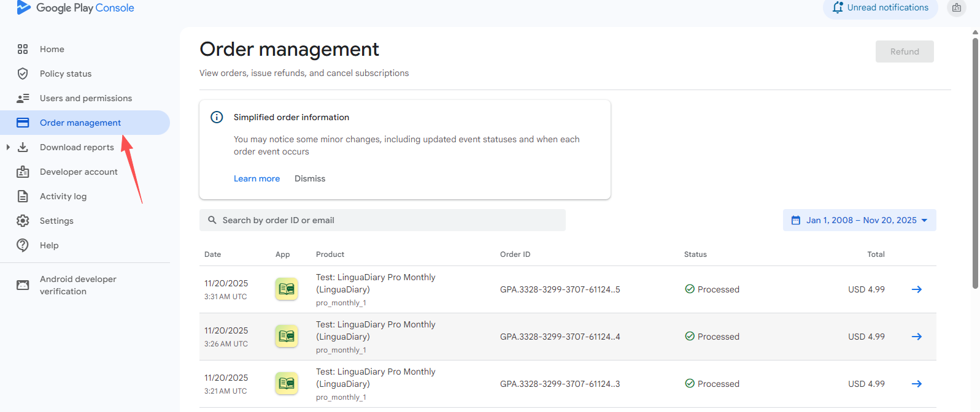
Task: Click the arrow for order ending in 61124..3
Action: pos(916,384)
